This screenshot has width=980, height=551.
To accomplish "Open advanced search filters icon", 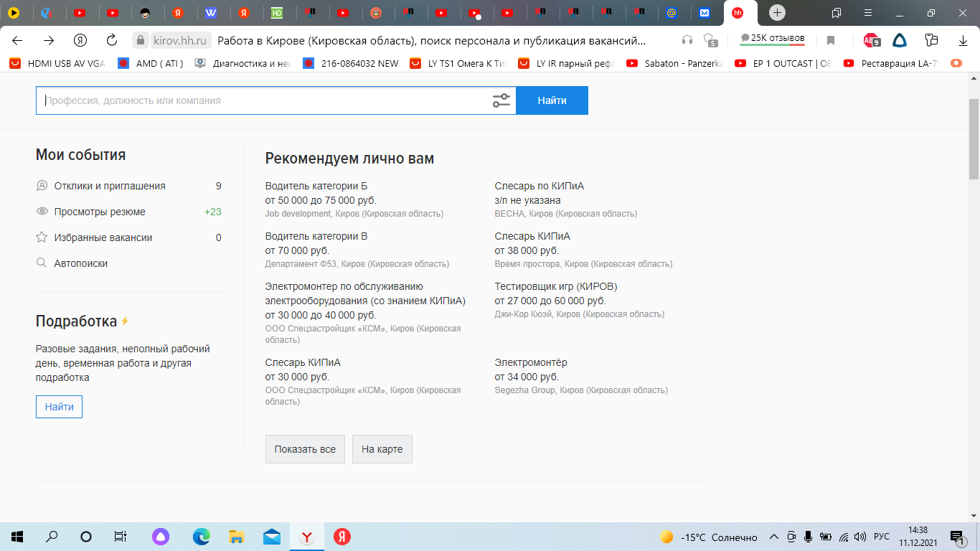I will pyautogui.click(x=501, y=101).
